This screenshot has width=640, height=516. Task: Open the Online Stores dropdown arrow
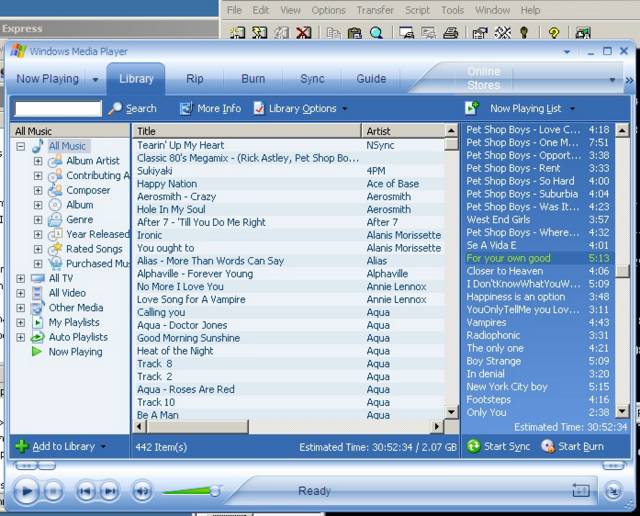coord(612,80)
